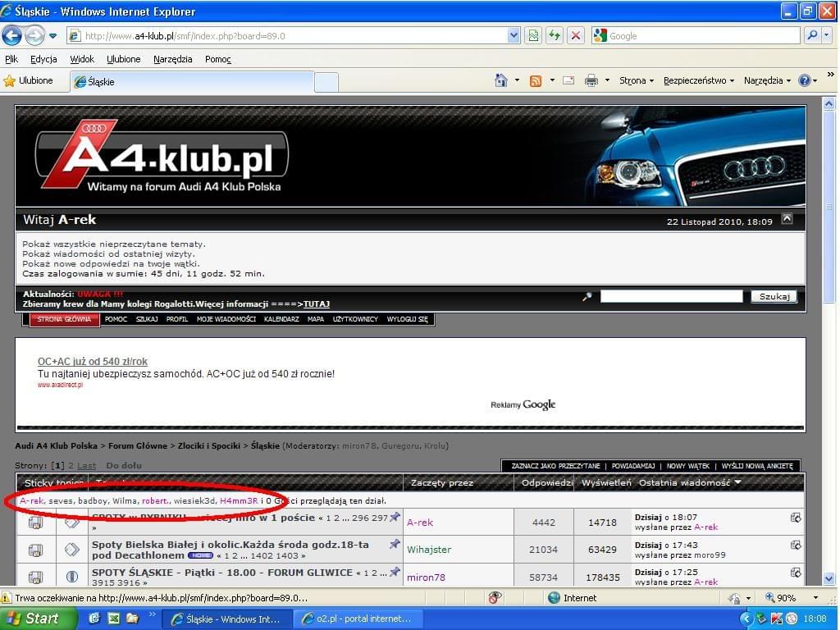Open the Strona toolbar dropdown
Screen dimensions: 840x630
click(637, 81)
